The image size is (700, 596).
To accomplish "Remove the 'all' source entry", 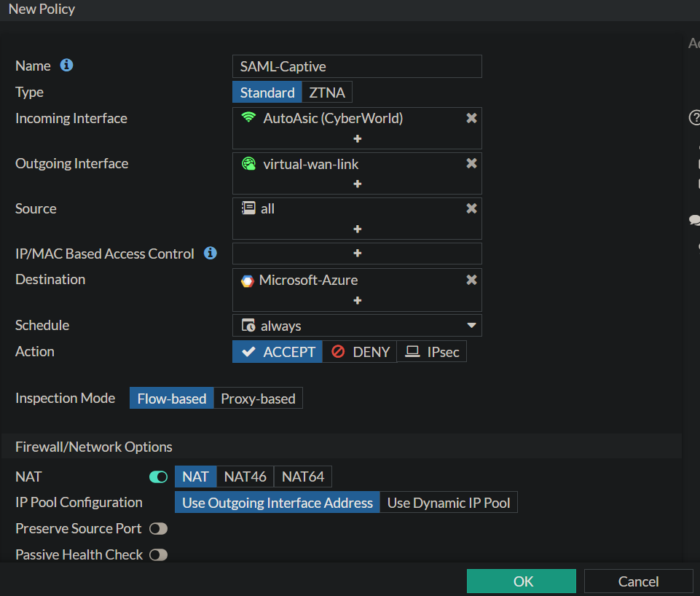I will [471, 208].
